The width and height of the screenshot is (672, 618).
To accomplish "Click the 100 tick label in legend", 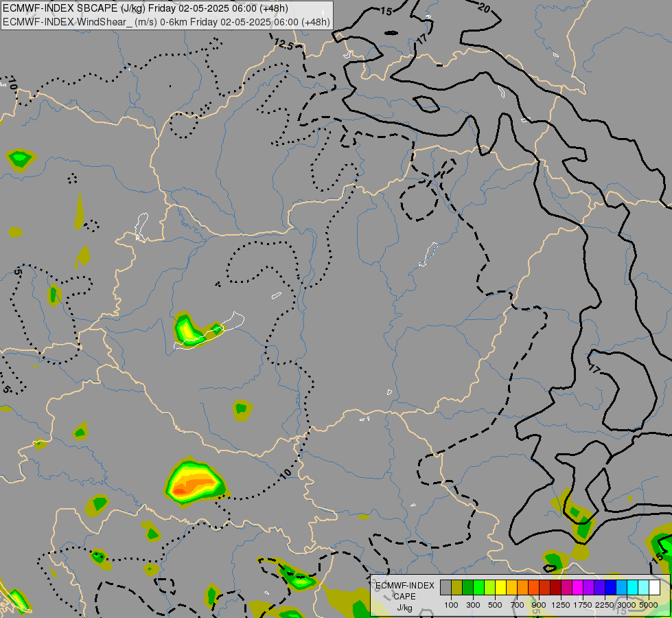I will (451, 605).
